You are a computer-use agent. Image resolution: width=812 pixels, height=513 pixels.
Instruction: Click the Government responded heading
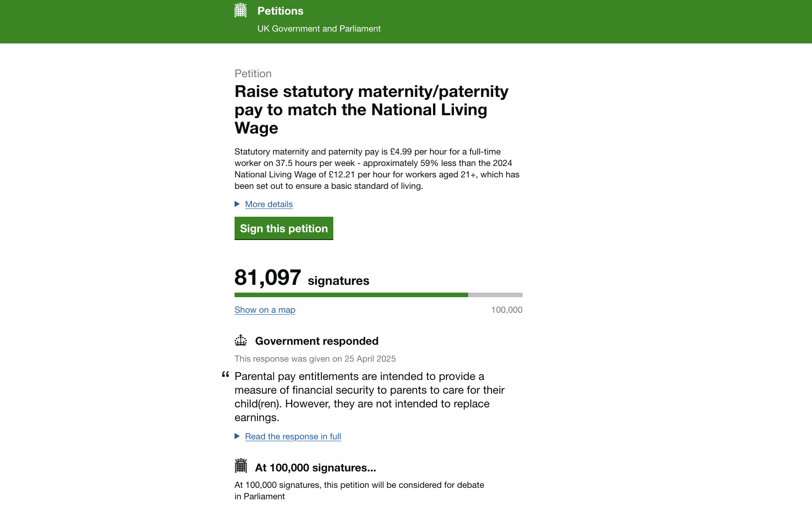coord(317,341)
